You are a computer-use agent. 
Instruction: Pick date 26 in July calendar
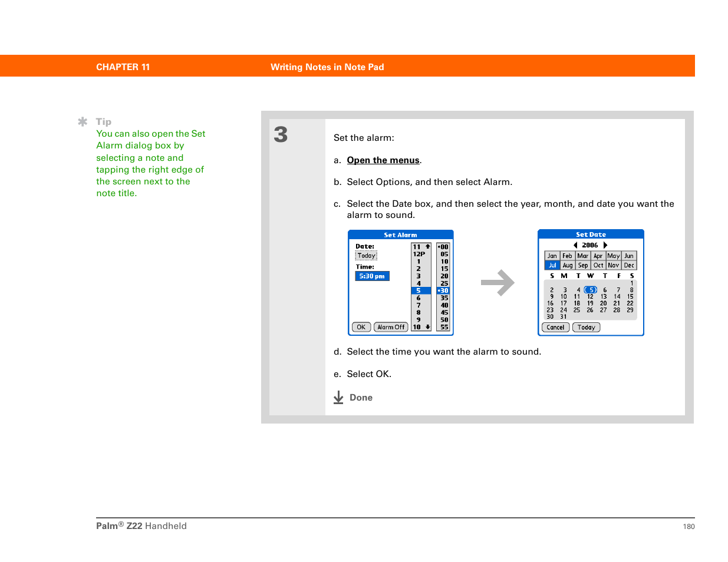click(x=590, y=310)
